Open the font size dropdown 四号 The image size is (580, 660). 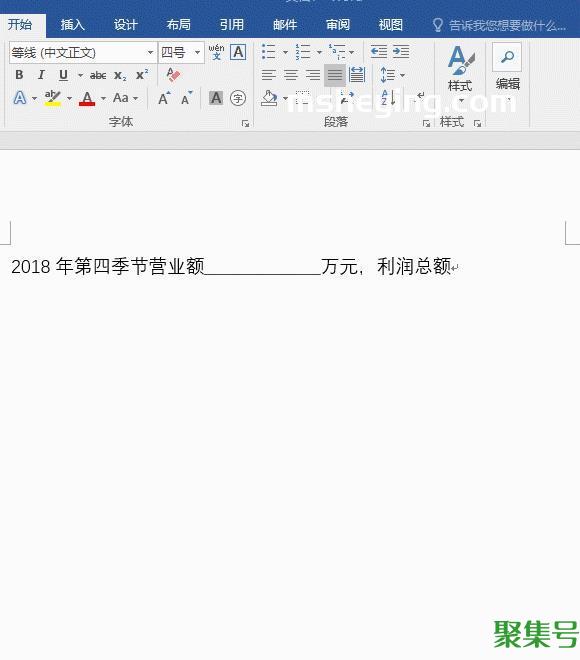pos(181,53)
